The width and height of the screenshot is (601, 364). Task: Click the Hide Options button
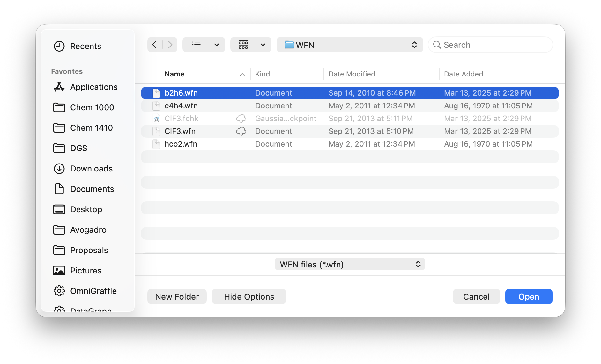click(249, 296)
